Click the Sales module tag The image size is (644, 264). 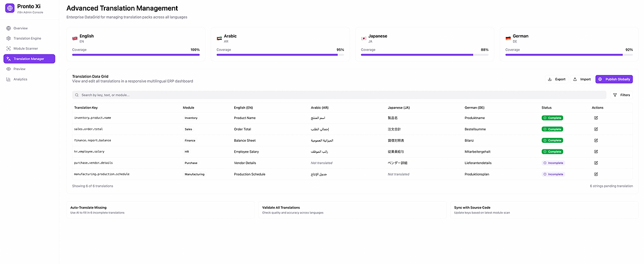click(189, 129)
